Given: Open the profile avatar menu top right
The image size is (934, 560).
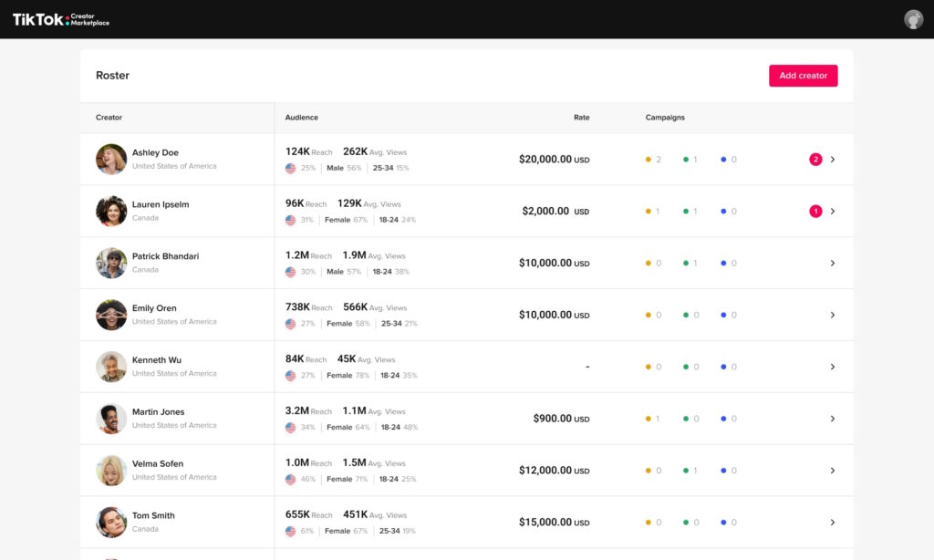Looking at the screenshot, I should click(913, 18).
